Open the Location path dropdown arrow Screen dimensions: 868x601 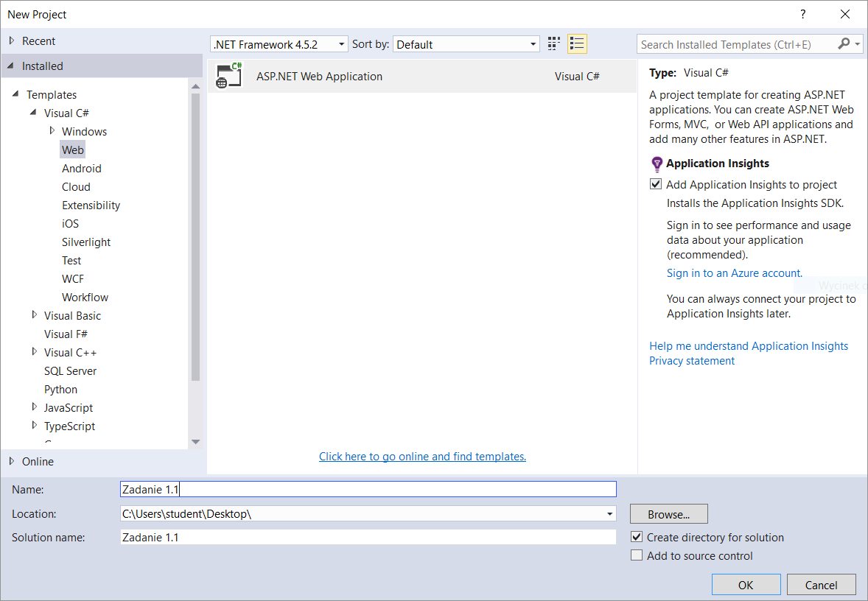click(x=609, y=513)
